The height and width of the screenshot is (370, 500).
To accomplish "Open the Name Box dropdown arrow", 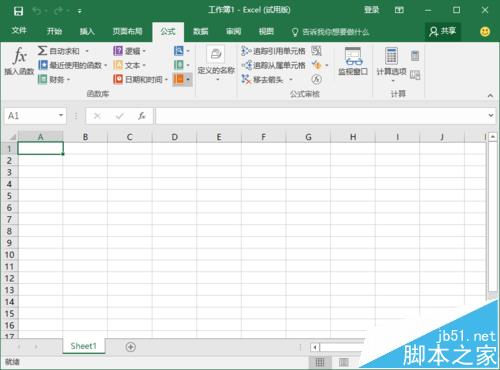I will point(61,115).
